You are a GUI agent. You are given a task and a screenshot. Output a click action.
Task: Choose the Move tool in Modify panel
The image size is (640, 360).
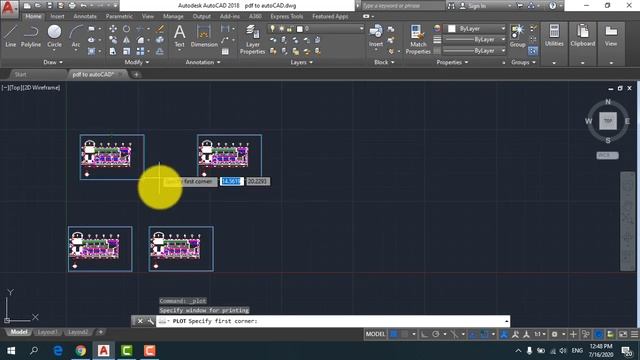pyautogui.click(x=113, y=29)
